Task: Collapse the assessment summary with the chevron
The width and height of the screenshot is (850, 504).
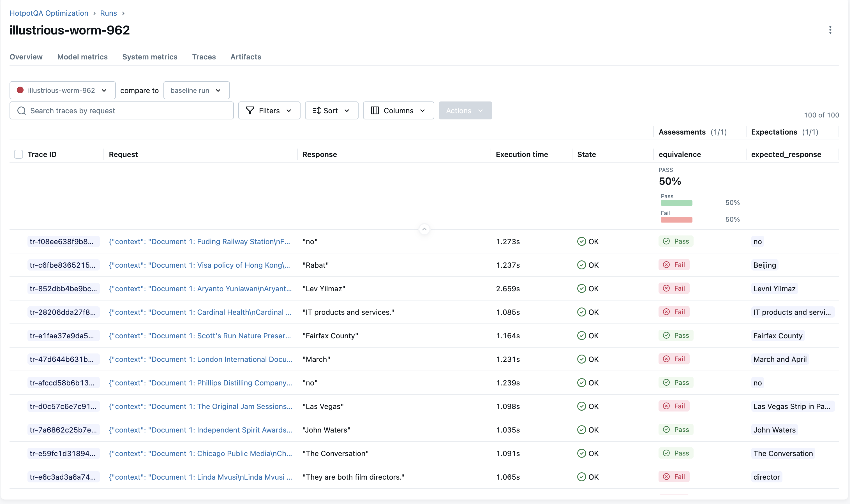Action: [x=424, y=230]
